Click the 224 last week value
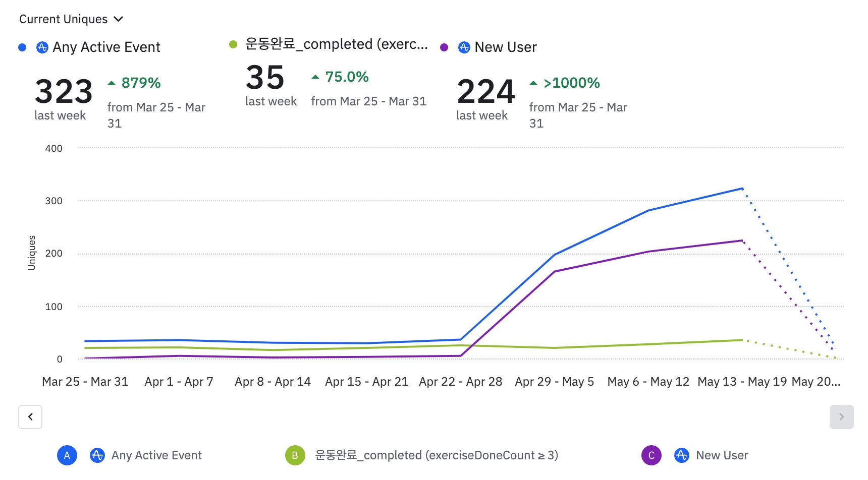Viewport: 868px width, 480px height. [486, 92]
